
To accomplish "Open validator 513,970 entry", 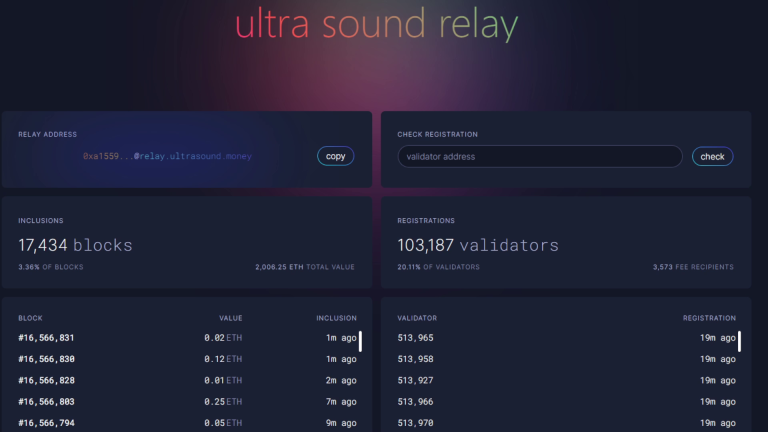I will [566, 423].
